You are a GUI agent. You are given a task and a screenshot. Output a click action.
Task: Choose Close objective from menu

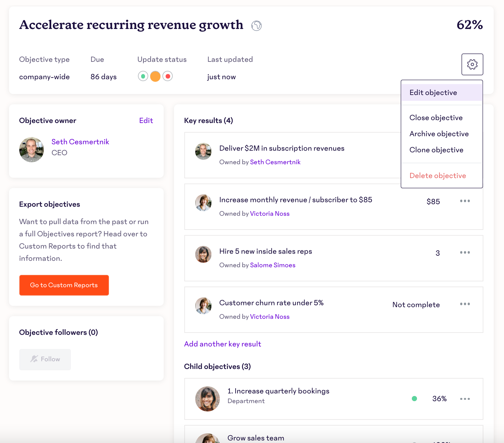[x=436, y=118]
